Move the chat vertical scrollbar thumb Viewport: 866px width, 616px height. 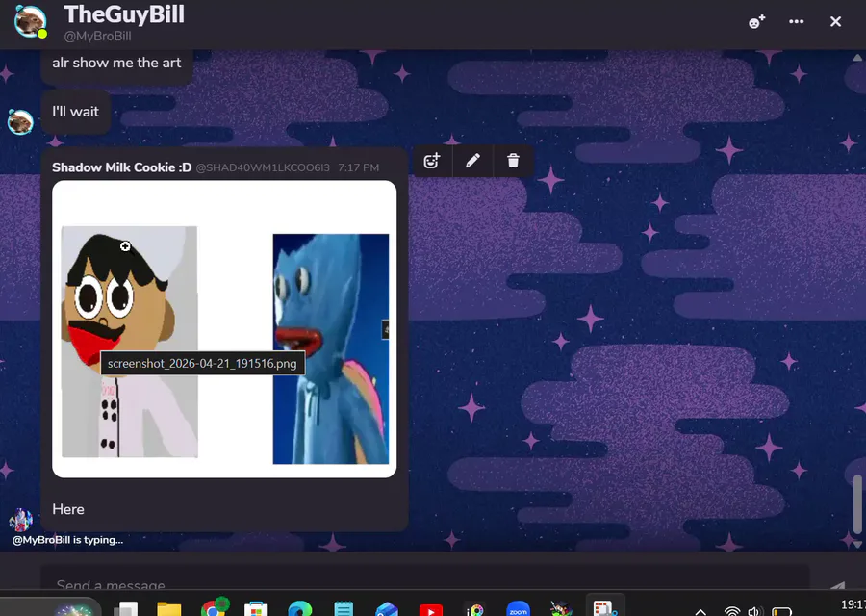(857, 504)
